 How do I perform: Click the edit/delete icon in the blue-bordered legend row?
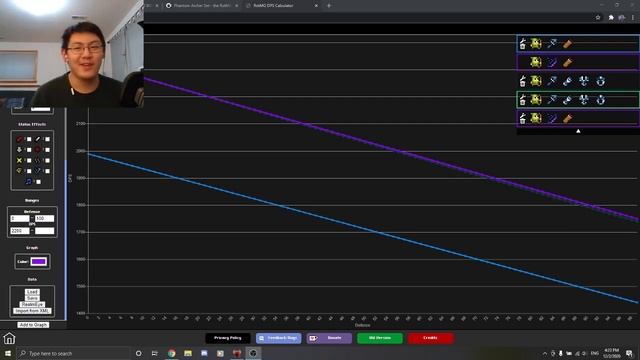point(522,44)
